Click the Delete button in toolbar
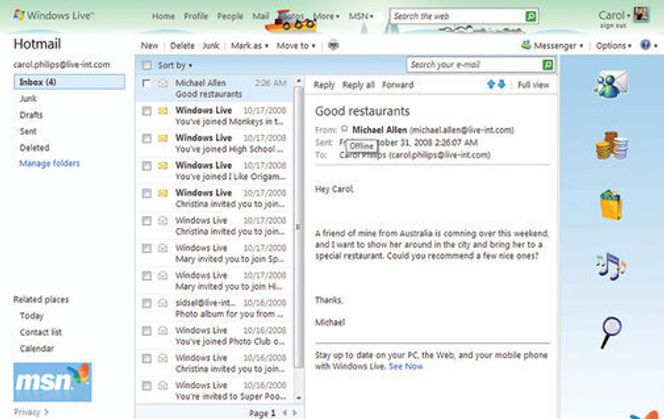 point(182,45)
